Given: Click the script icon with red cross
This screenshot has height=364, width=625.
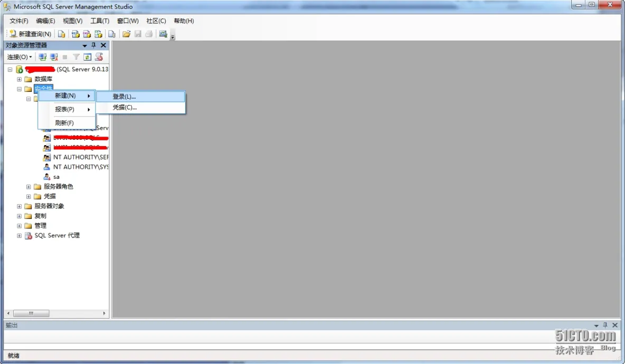Looking at the screenshot, I should pyautogui.click(x=99, y=57).
